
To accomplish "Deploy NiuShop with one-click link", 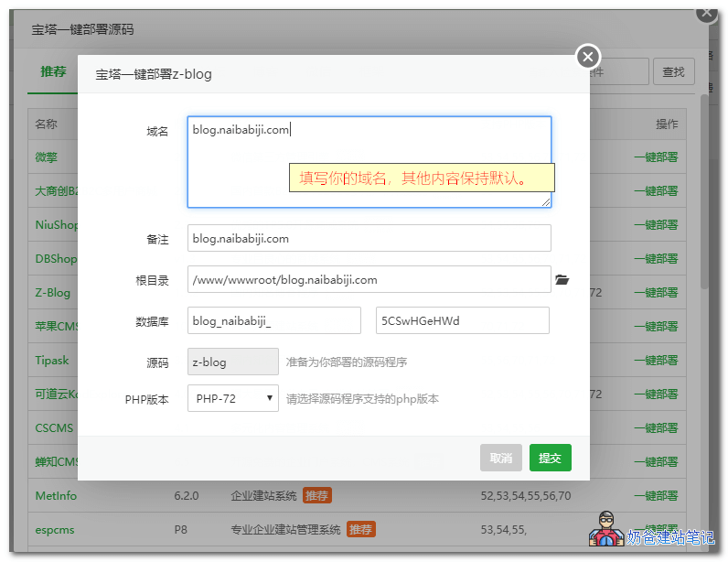I will pos(656,225).
